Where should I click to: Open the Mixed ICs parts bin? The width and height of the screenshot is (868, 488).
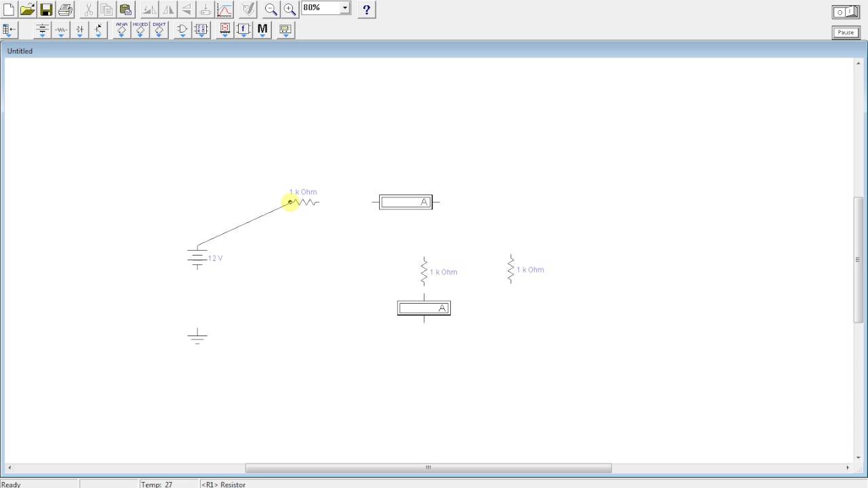(x=140, y=30)
